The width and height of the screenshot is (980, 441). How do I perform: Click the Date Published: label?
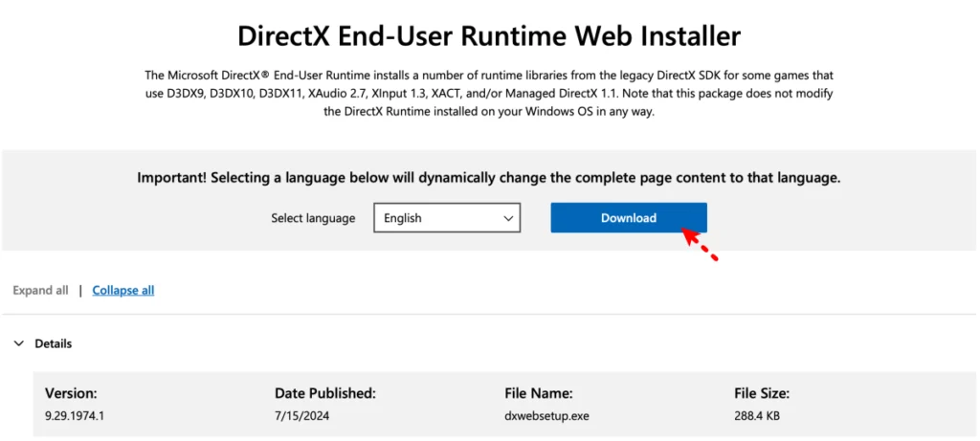pos(325,393)
